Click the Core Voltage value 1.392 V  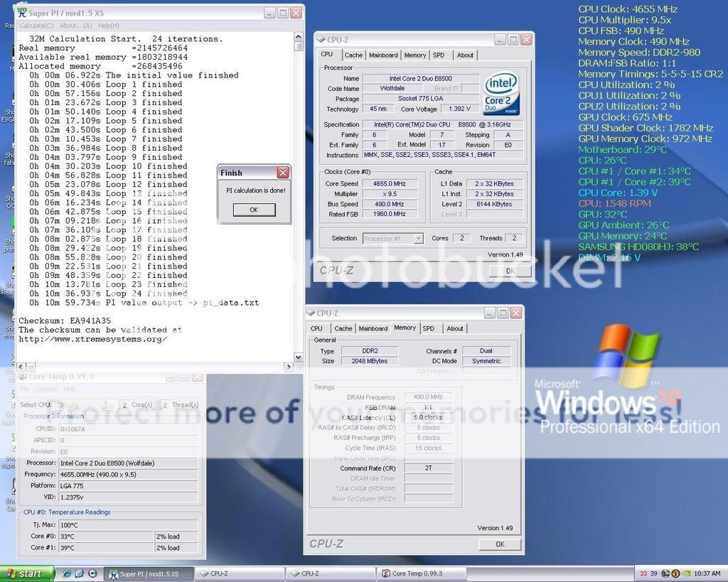pos(459,109)
